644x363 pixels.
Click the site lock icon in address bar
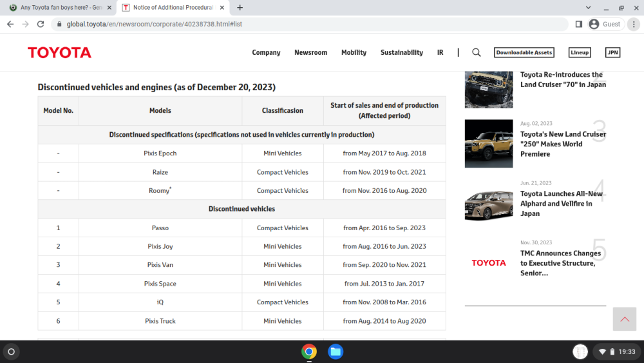[x=59, y=25]
